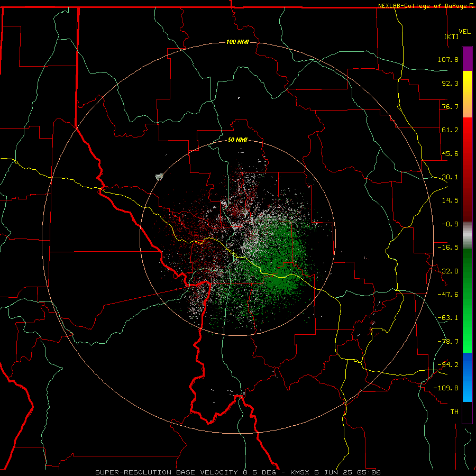Click the 92.3 legend value
476x476 pixels.
click(450, 83)
